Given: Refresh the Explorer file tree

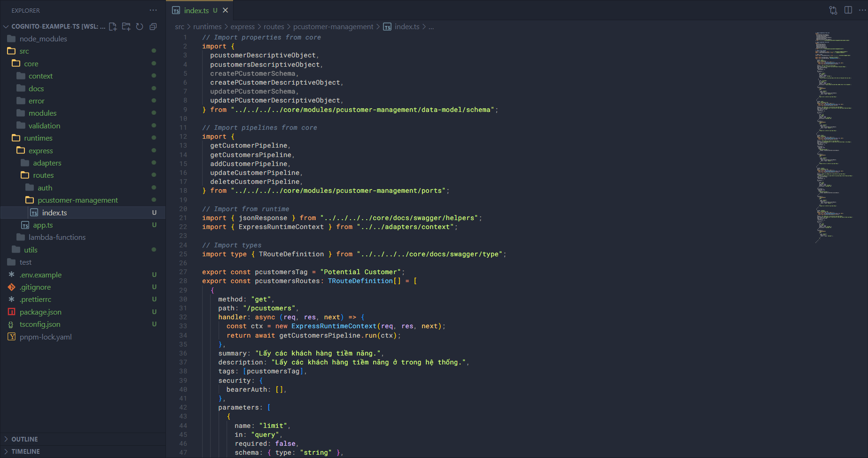Looking at the screenshot, I should point(140,27).
